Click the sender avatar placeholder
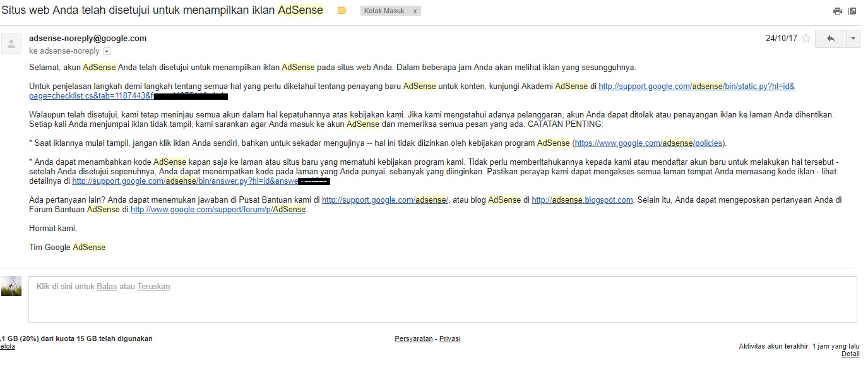 [11, 43]
